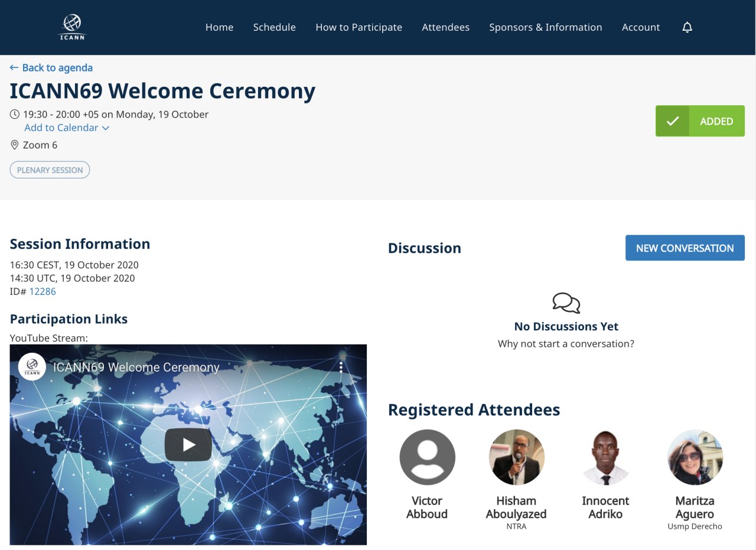The image size is (756, 550).
Task: Click Victor Abboud's default avatar
Action: click(427, 457)
